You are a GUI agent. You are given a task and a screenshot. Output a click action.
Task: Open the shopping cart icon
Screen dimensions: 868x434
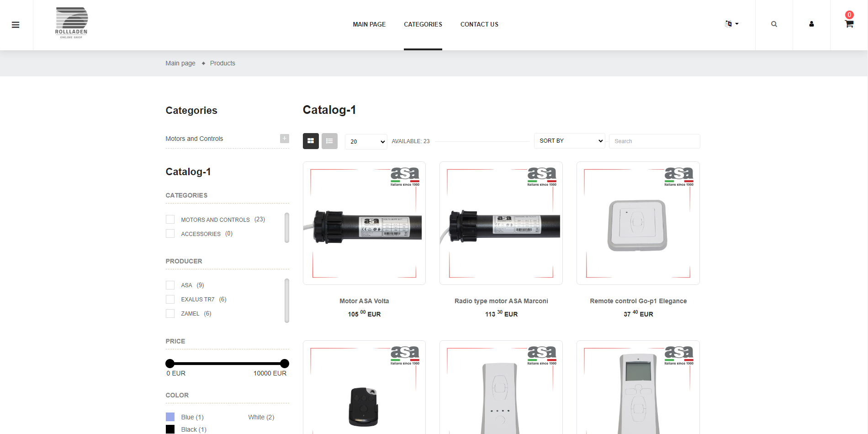pos(849,24)
